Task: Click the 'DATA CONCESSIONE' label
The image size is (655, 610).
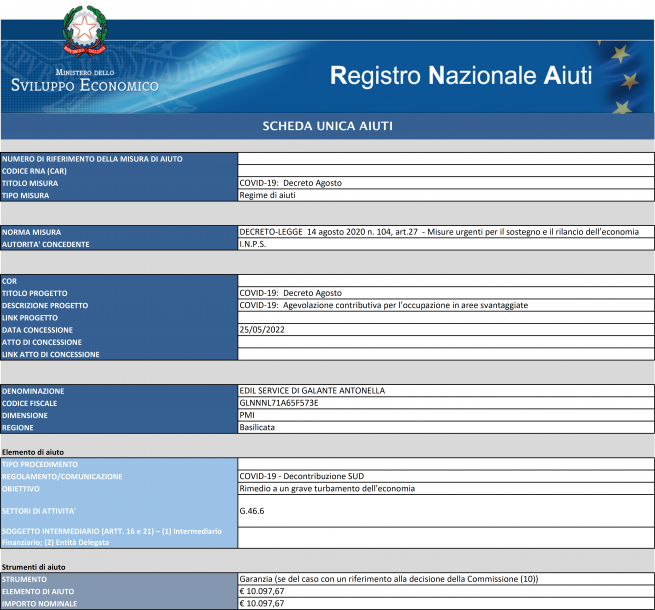Action: [37, 330]
